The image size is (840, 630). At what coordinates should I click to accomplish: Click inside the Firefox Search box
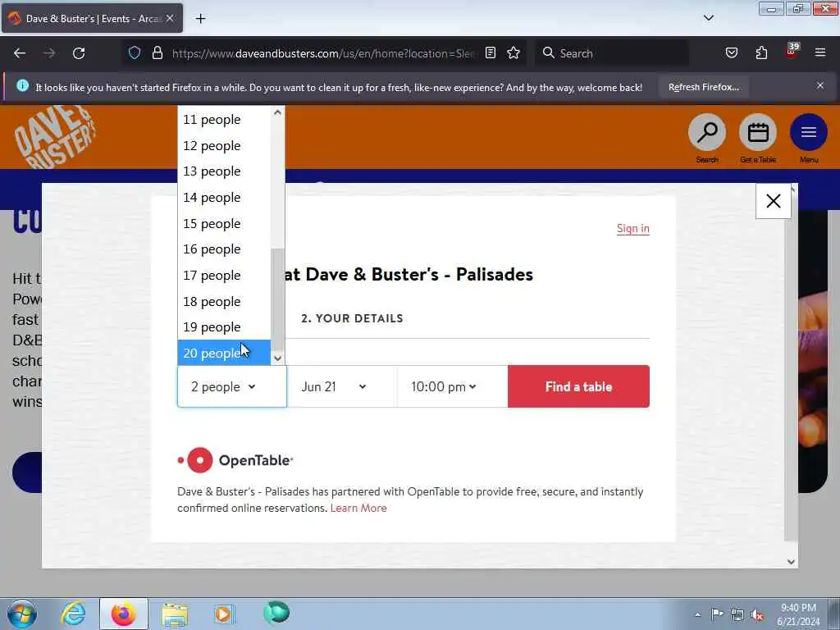click(x=612, y=53)
